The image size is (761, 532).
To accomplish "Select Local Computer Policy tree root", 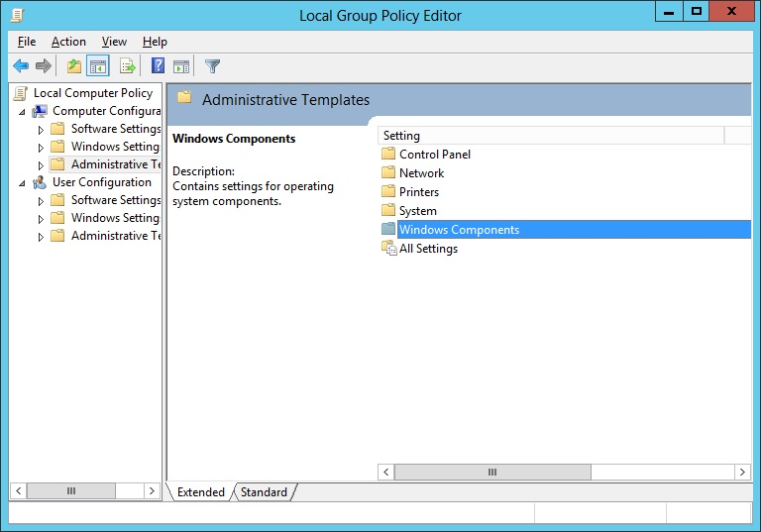I will (x=93, y=93).
